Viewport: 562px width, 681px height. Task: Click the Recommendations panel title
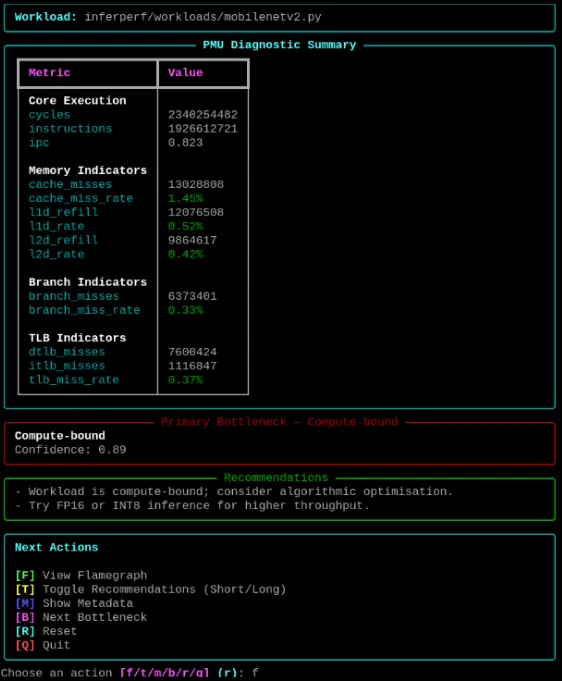tap(276, 477)
